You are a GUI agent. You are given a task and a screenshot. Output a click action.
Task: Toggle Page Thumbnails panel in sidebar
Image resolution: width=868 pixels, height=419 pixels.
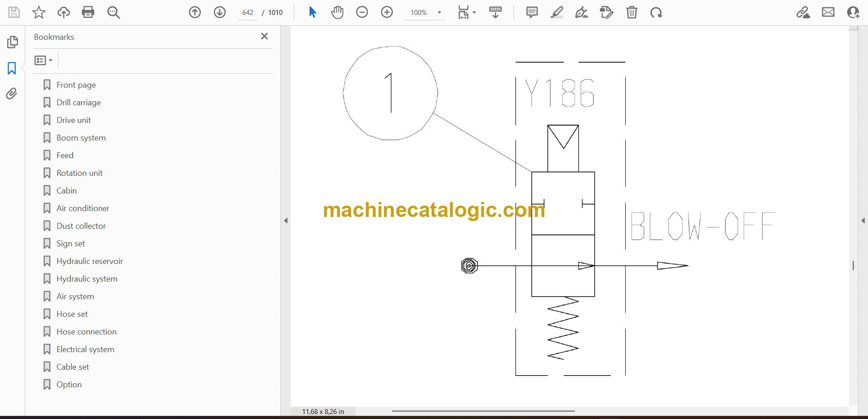12,42
